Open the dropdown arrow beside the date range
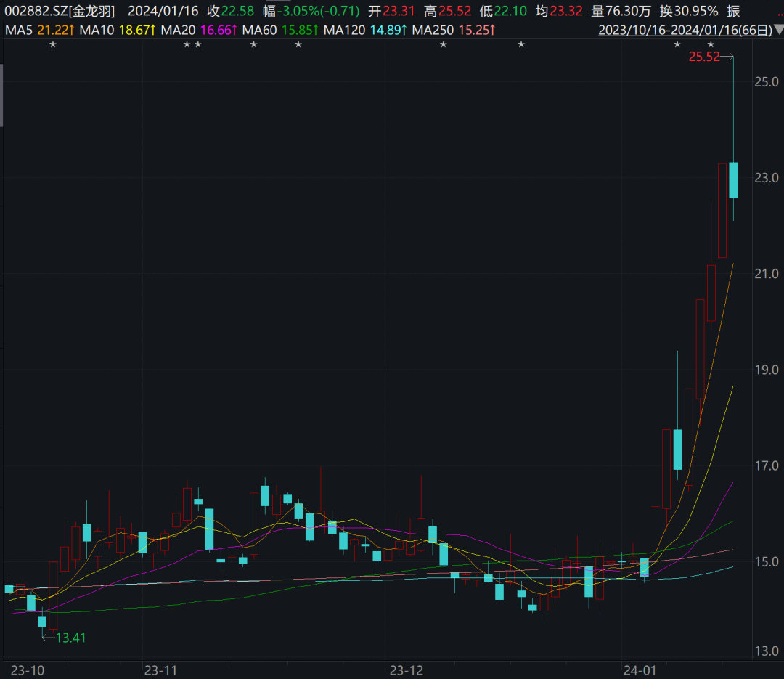Image resolution: width=784 pixels, height=679 pixels. click(777, 31)
